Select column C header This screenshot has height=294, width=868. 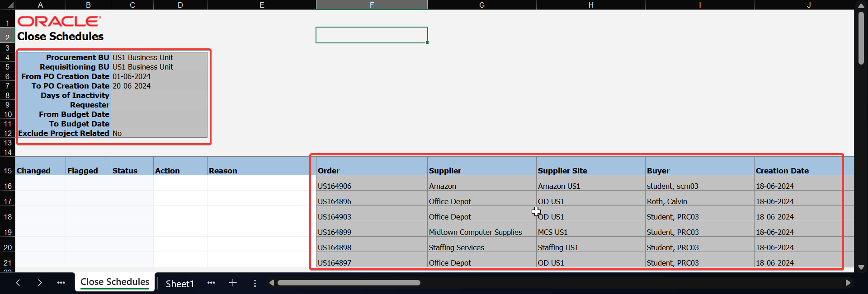(132, 5)
